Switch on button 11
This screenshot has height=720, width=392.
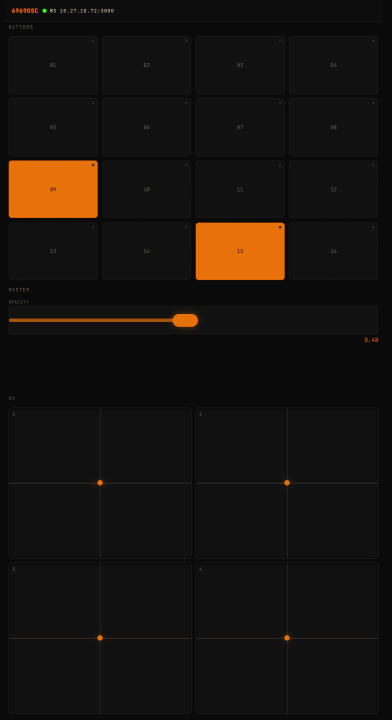tap(240, 189)
